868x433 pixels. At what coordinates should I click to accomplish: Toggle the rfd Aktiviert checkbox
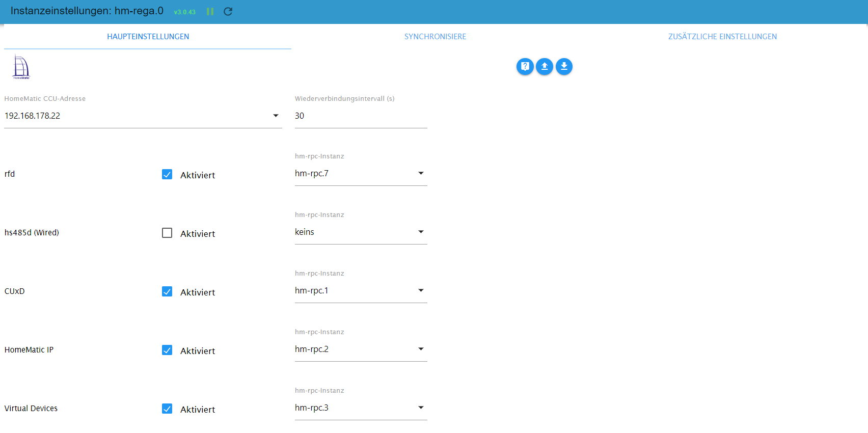(x=167, y=174)
